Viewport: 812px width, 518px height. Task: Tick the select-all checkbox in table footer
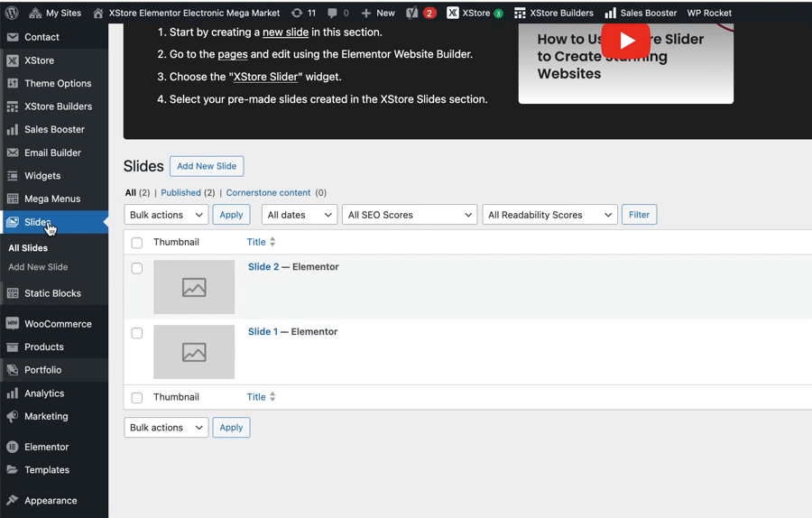[137, 397]
